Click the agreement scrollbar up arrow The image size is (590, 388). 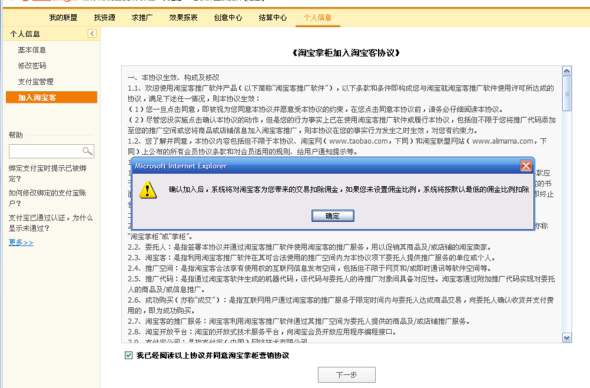pyautogui.click(x=567, y=71)
